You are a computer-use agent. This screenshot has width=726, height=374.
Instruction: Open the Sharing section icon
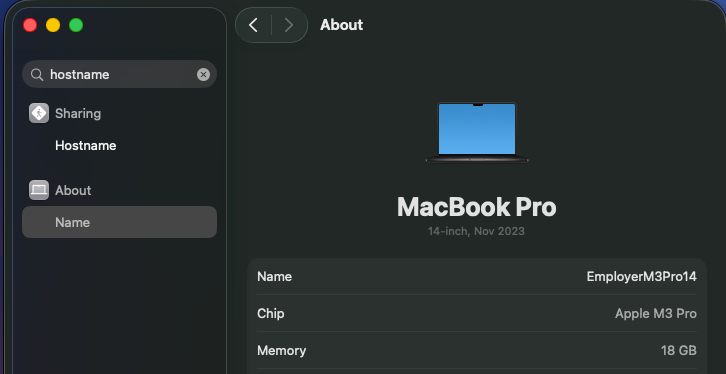click(x=39, y=113)
